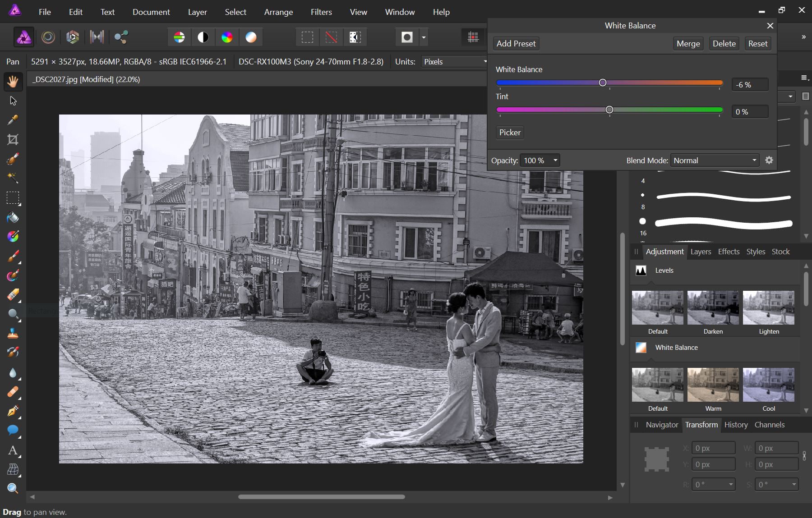The image size is (812, 518).
Task: Select the Colour Picker tool
Action: click(13, 119)
